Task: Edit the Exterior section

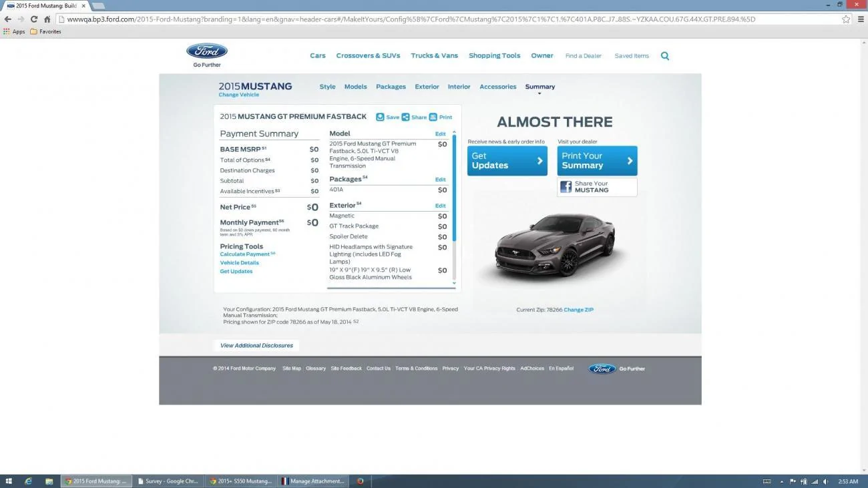Action: coord(441,206)
